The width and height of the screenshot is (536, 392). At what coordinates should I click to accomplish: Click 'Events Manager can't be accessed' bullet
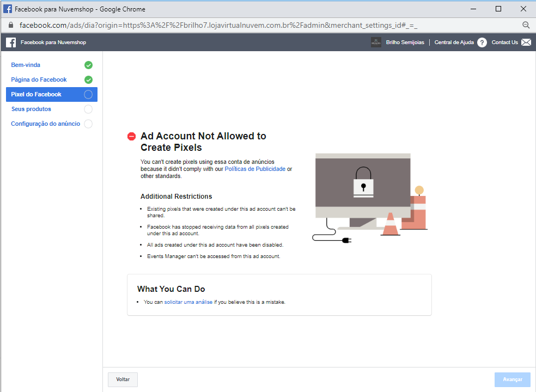coord(214,256)
